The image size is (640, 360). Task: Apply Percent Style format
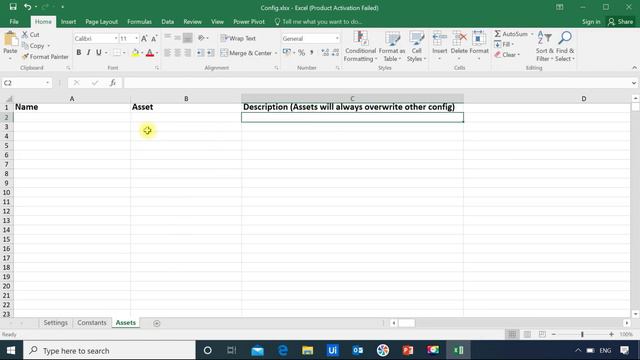click(x=301, y=52)
